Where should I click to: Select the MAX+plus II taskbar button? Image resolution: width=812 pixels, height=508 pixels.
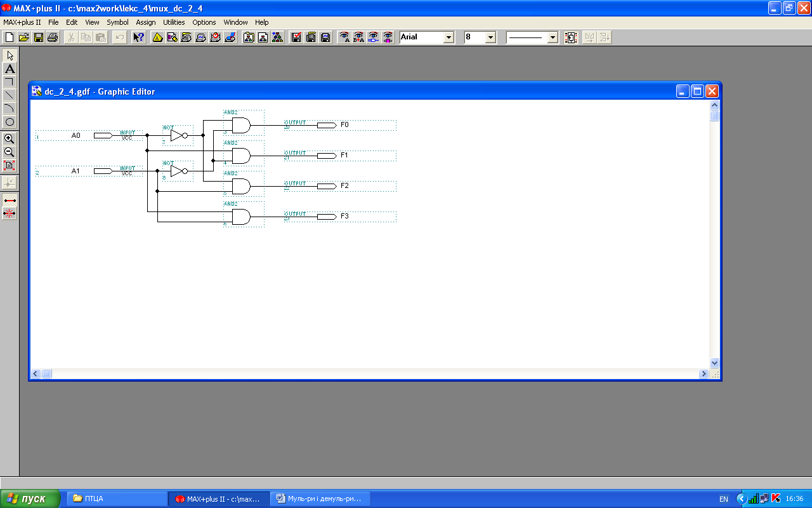tap(218, 498)
